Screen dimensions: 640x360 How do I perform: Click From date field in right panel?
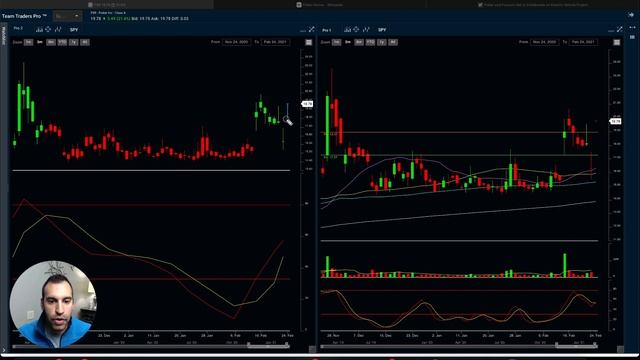tap(544, 42)
